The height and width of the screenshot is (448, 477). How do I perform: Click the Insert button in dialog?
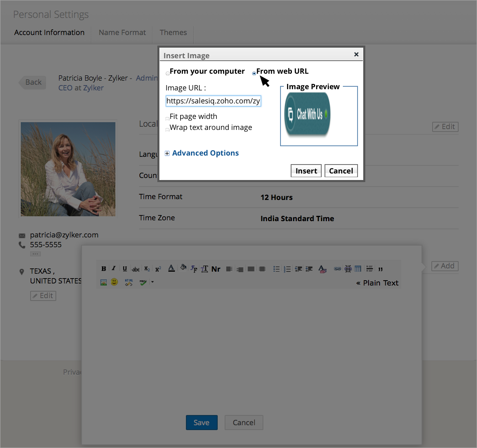point(306,171)
